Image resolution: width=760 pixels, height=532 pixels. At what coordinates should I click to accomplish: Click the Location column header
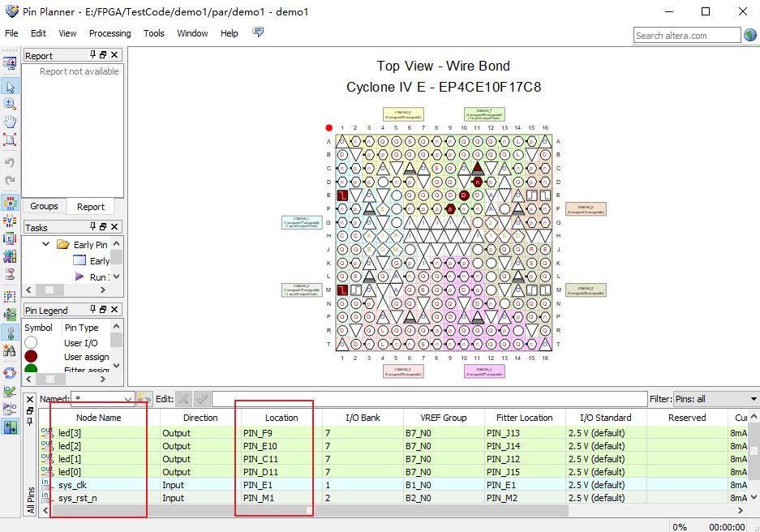point(281,418)
